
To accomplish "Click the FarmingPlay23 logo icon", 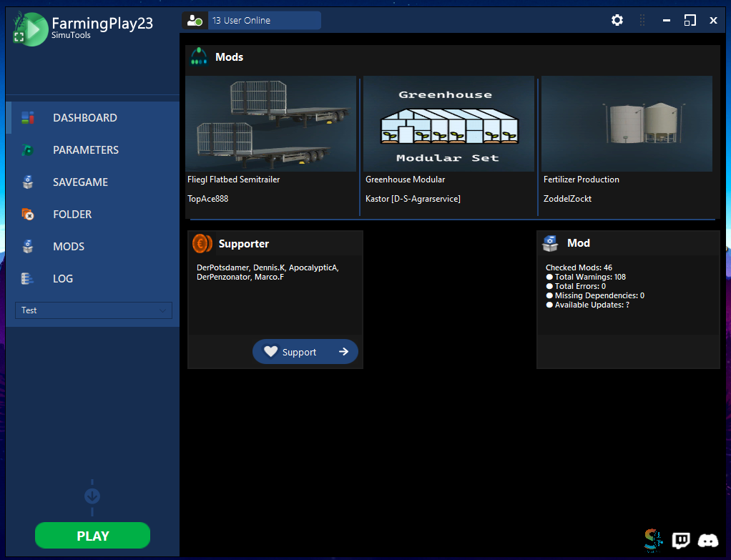I will pyautogui.click(x=31, y=29).
